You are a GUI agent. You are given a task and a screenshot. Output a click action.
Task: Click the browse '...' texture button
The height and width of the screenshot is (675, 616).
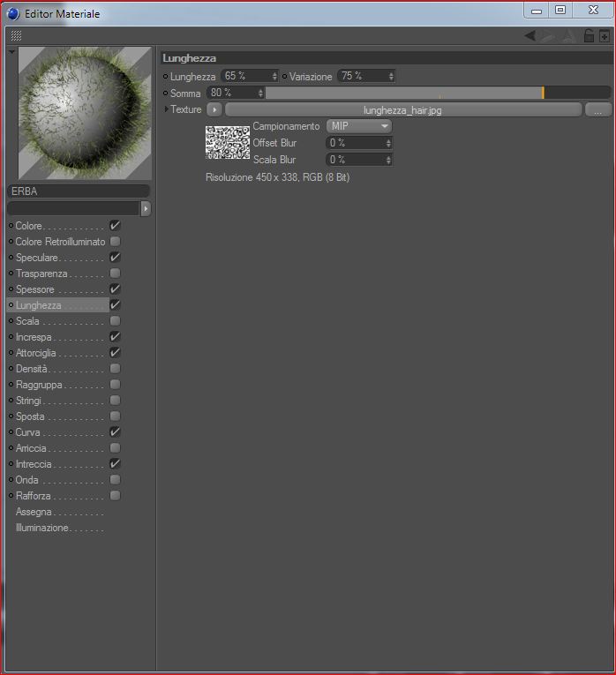click(598, 110)
